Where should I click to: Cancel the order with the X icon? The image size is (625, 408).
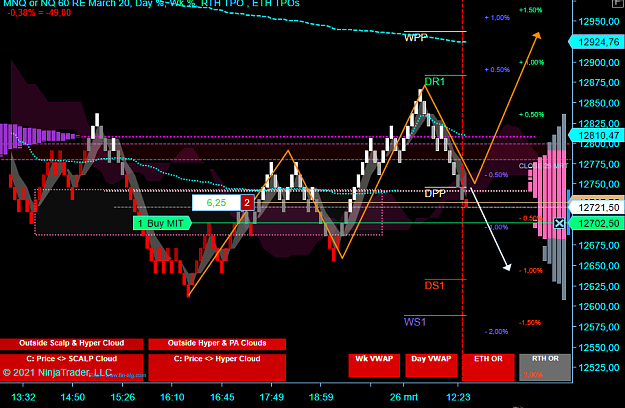[559, 224]
